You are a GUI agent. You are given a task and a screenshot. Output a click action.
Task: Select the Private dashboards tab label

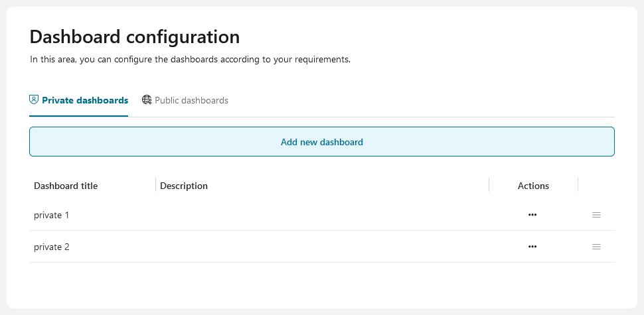click(85, 101)
